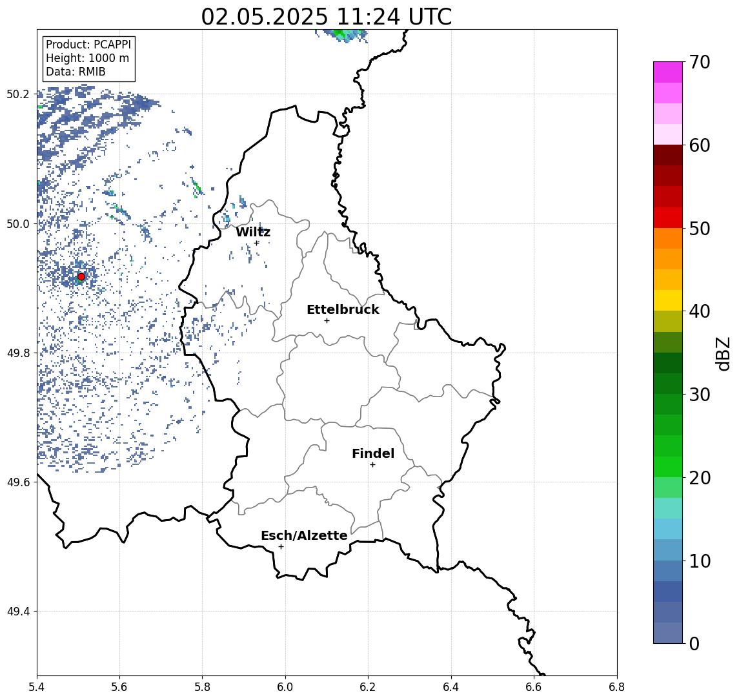The image size is (739, 700).
Task: Click the longitude axis label 6.8
Action: point(616,687)
